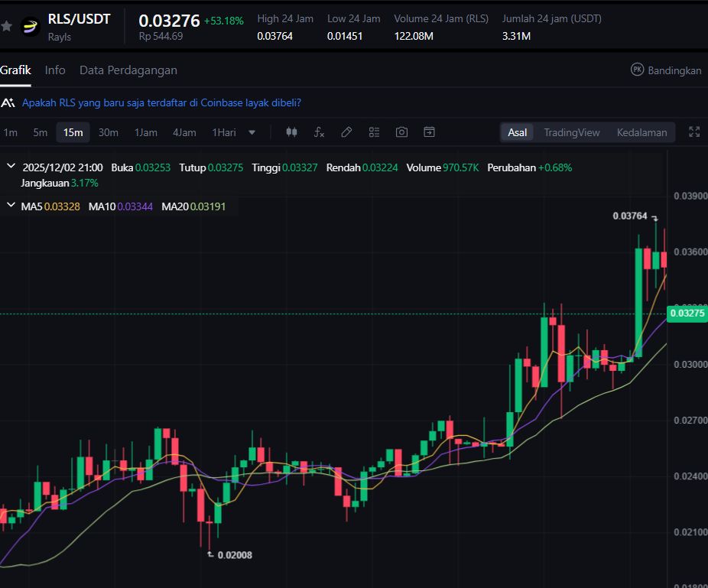Collapse the MA indicator row chevron
This screenshot has height=588, width=708.
pyautogui.click(x=11, y=206)
